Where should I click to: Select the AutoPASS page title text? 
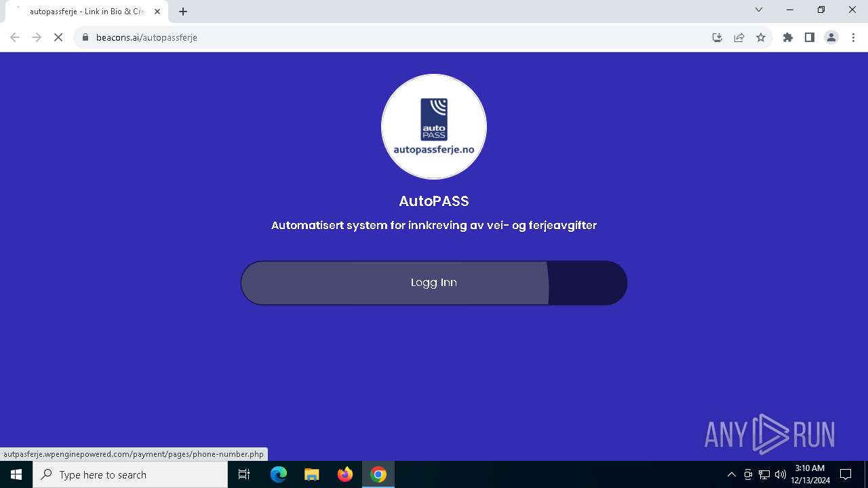(x=434, y=201)
